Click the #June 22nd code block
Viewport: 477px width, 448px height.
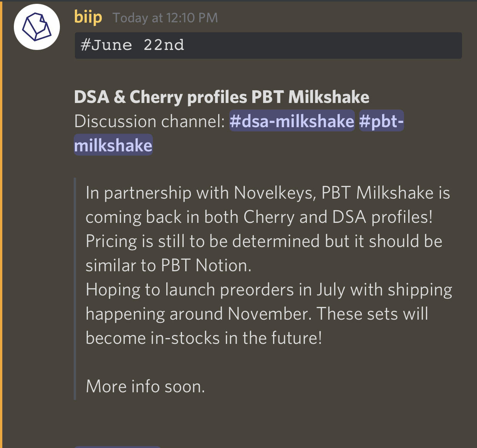268,45
